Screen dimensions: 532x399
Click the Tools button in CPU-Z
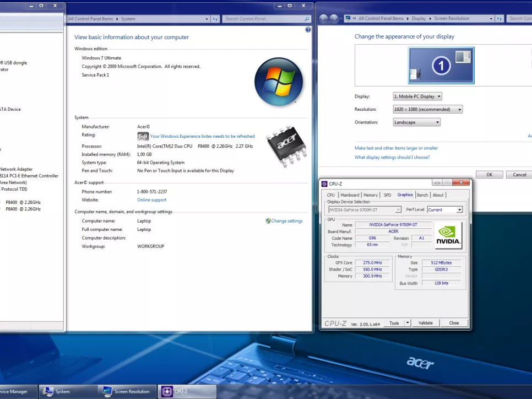coord(394,323)
